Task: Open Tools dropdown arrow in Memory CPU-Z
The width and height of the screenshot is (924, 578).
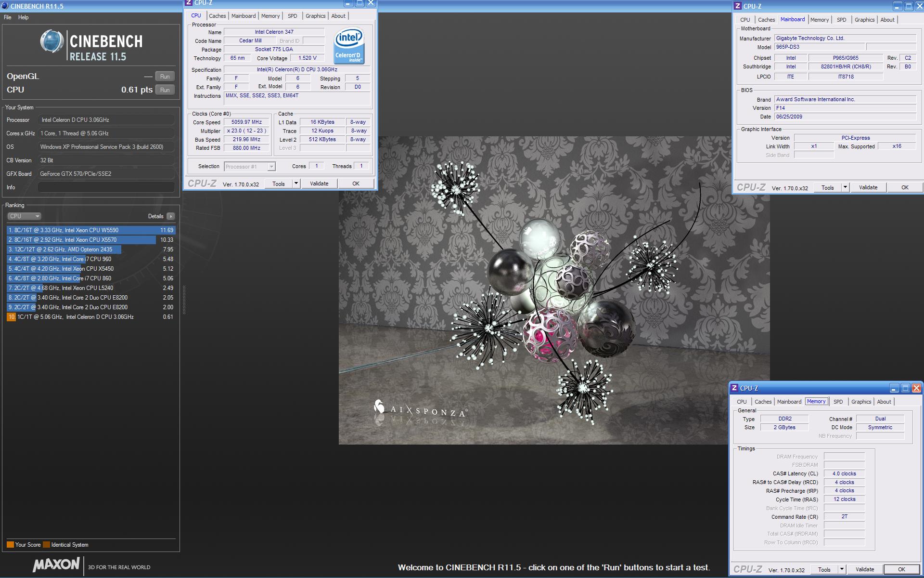Action: point(842,570)
